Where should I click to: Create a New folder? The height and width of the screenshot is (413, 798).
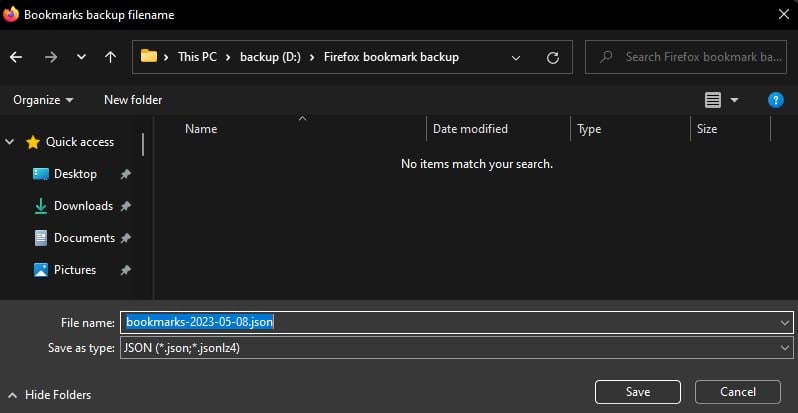pyautogui.click(x=133, y=100)
